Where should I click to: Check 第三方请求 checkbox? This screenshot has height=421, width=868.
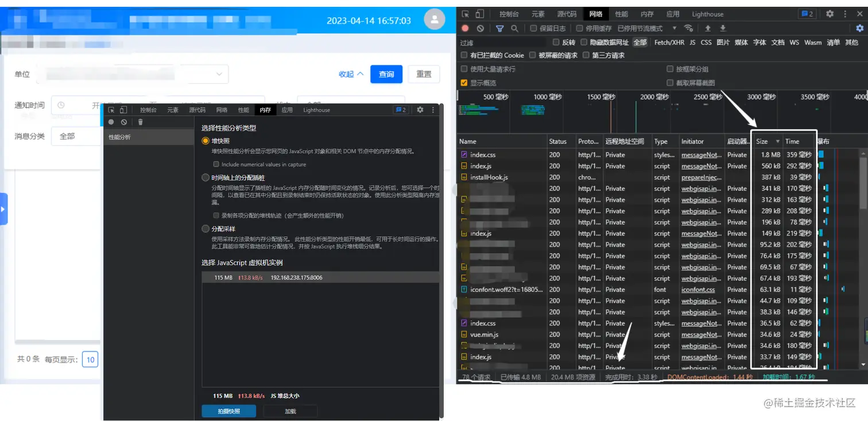pyautogui.click(x=586, y=55)
